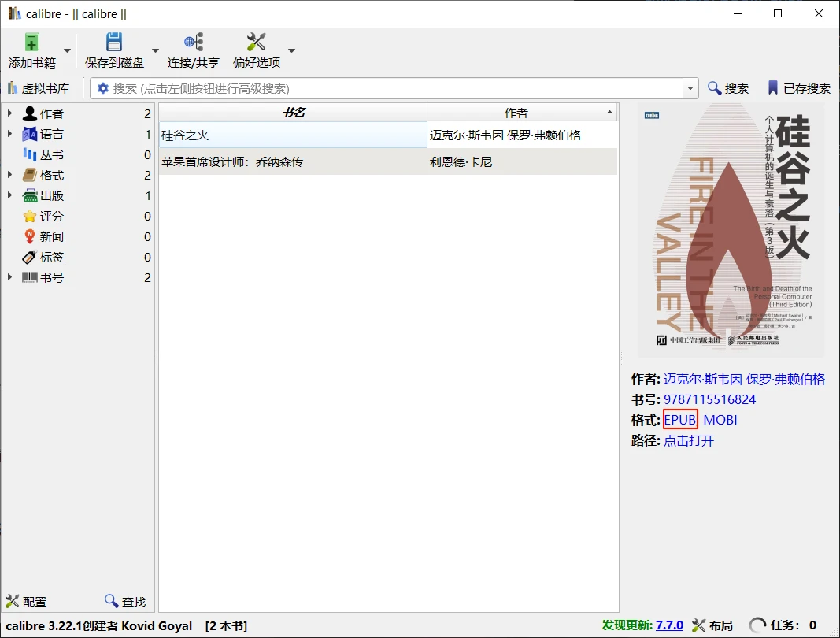Select the Tags (标签) icon
Viewport: 840px width, 638px height.
tap(29, 258)
